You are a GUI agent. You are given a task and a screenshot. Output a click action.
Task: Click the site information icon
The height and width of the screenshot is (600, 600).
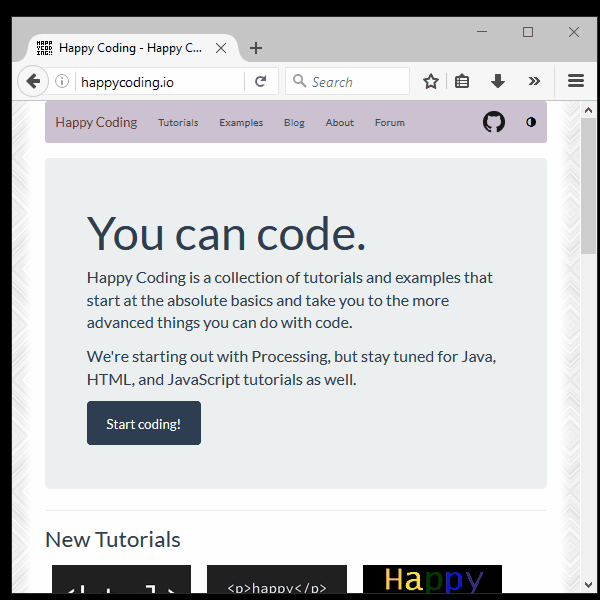tap(62, 82)
